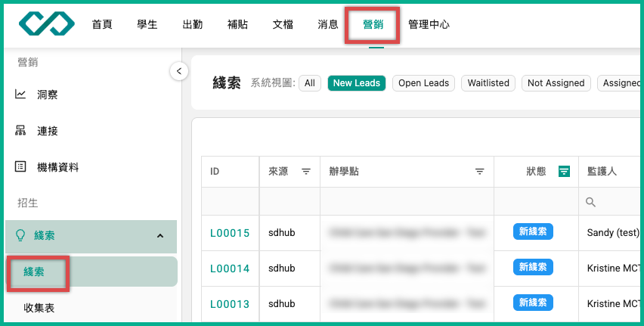Open lead L00015
The height and width of the screenshot is (326, 644).
[x=230, y=233]
